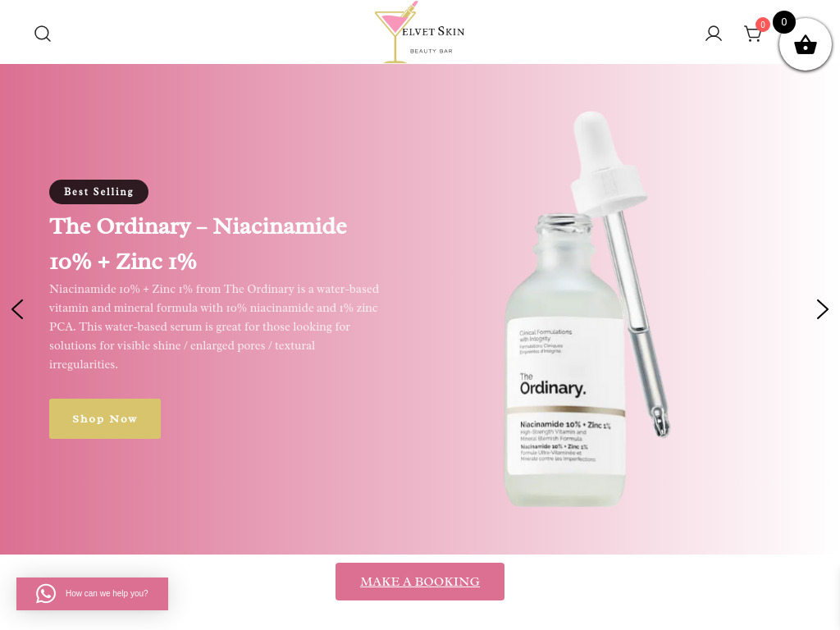Open the Make a Booking link
Screen dimensions: 840x630
(x=419, y=582)
